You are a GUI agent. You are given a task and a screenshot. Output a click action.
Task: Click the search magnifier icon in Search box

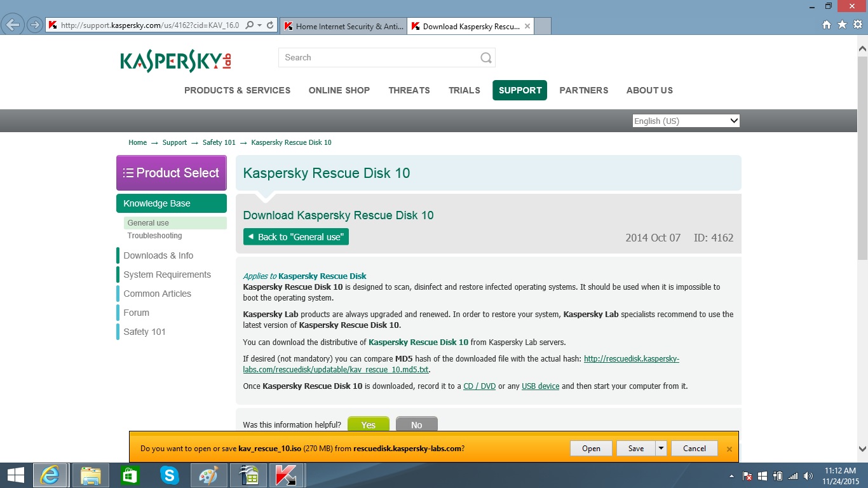point(486,58)
